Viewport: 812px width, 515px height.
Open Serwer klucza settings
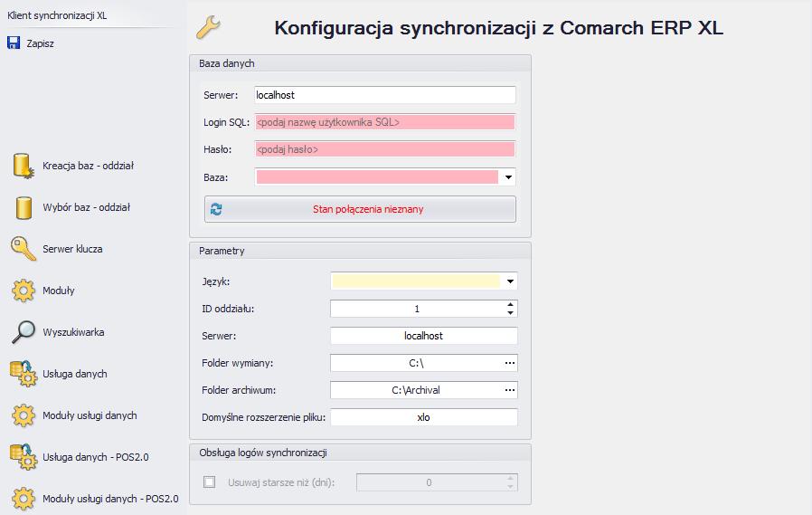pos(72,249)
